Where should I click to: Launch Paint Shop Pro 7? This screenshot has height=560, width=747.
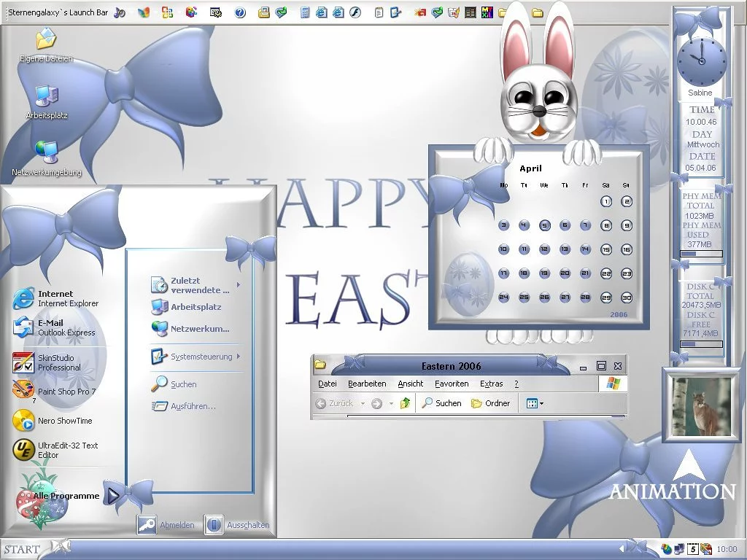55,392
